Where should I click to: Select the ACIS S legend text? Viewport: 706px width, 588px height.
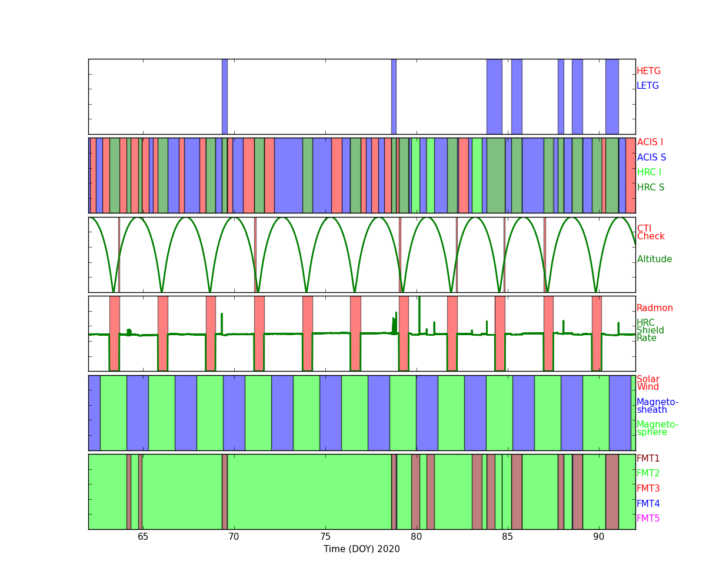click(x=651, y=158)
